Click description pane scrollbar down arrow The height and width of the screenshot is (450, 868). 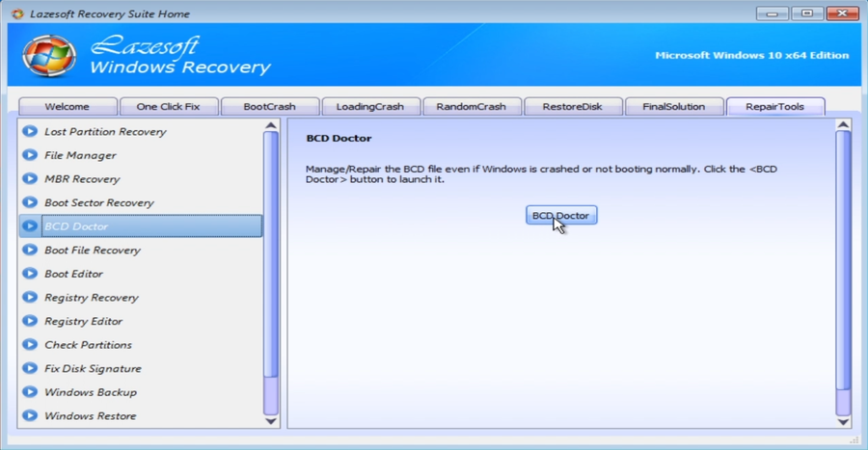(x=843, y=422)
